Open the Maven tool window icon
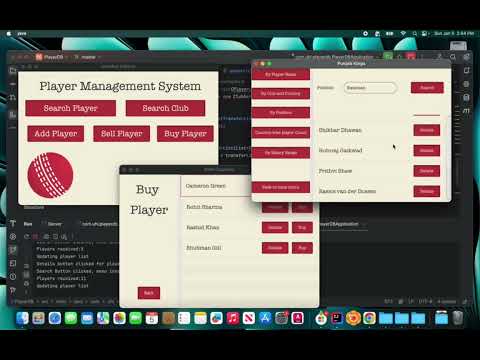This screenshot has height=360, width=480. 466,110
